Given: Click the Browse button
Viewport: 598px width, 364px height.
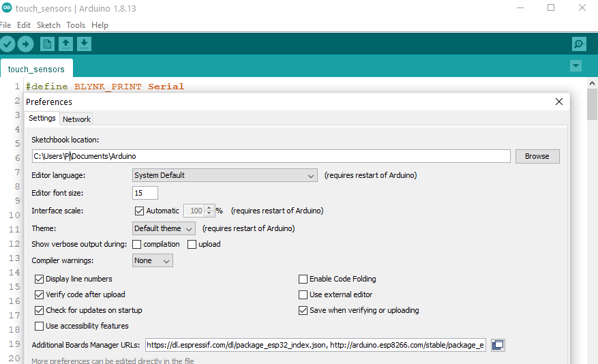Looking at the screenshot, I should (x=537, y=156).
